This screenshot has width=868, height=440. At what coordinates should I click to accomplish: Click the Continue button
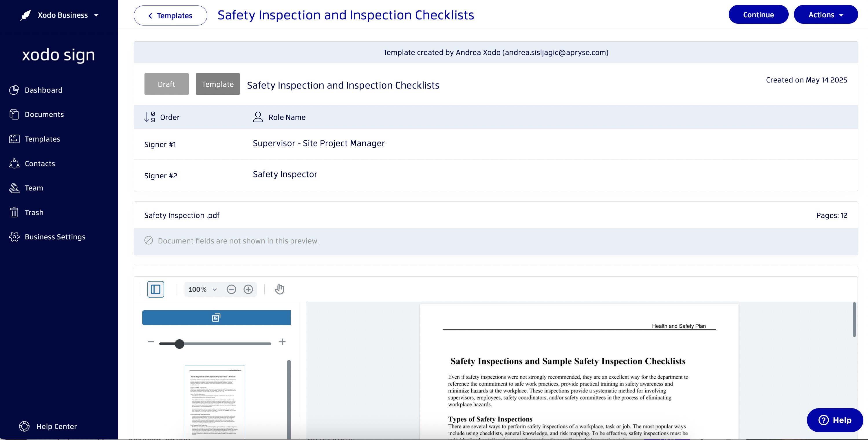758,14
